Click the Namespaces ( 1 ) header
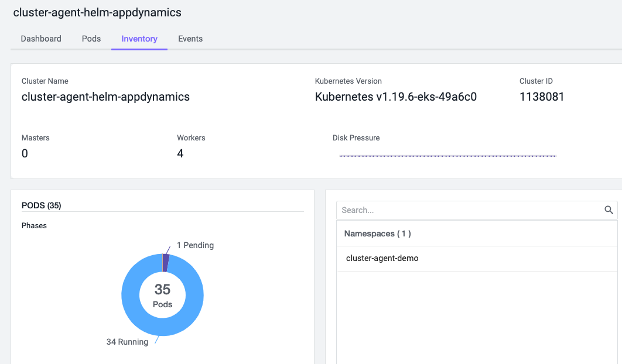The width and height of the screenshot is (622, 364). pos(477,233)
